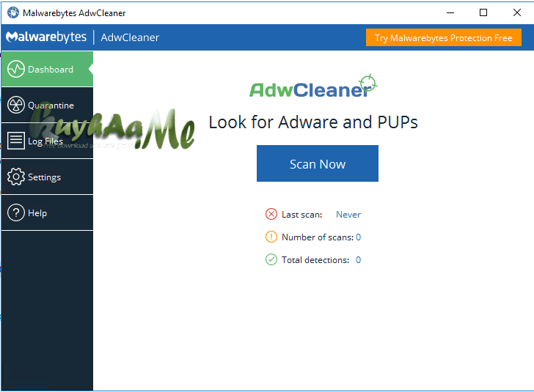Click the Malwarebytes logo in header
The width and height of the screenshot is (534, 392).
tap(46, 37)
